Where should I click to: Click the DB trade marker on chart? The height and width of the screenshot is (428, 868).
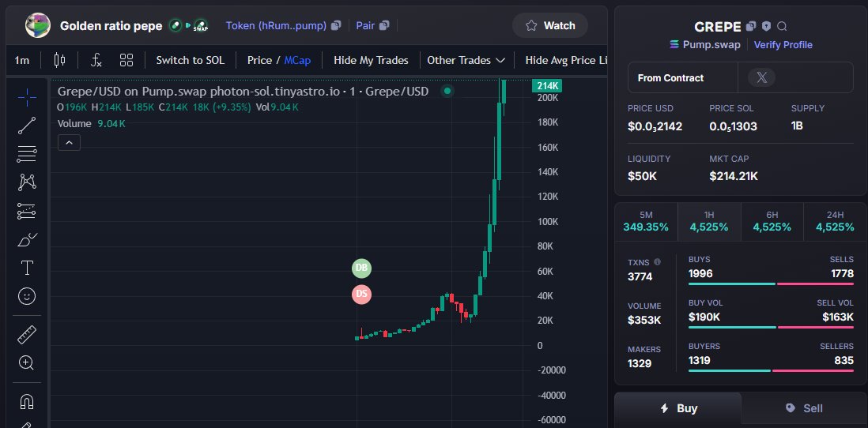click(361, 268)
